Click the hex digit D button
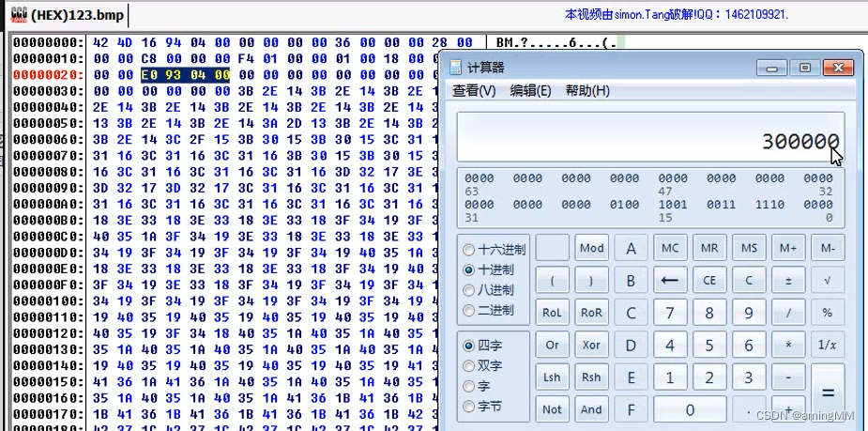Viewport: 868px width, 431px height. (x=631, y=345)
